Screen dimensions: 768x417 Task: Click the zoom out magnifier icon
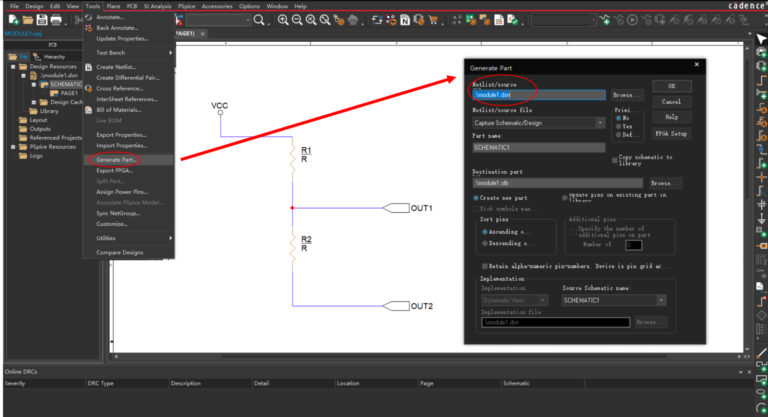298,20
